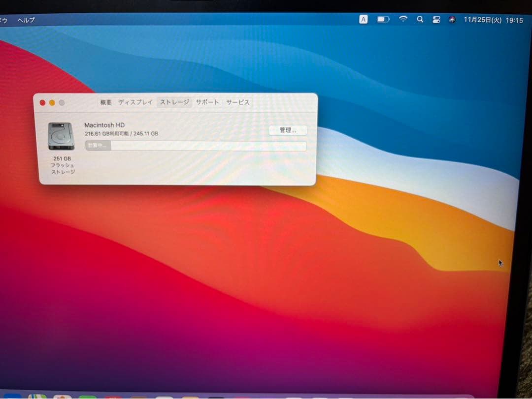Click the storage usage bar showing 計算中
The width and height of the screenshot is (532, 399).
196,146
